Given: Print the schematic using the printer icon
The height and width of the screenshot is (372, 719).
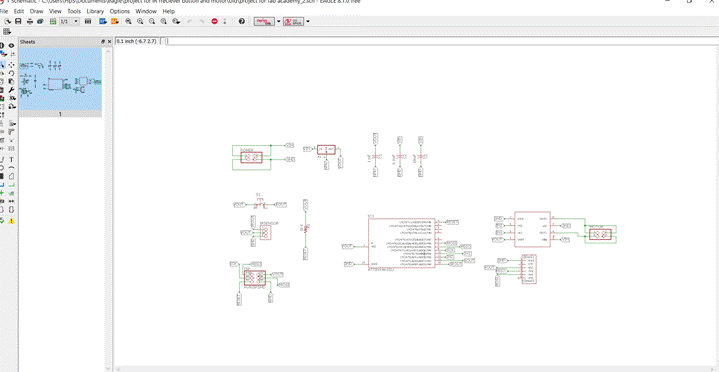Looking at the screenshot, I should 30,21.
